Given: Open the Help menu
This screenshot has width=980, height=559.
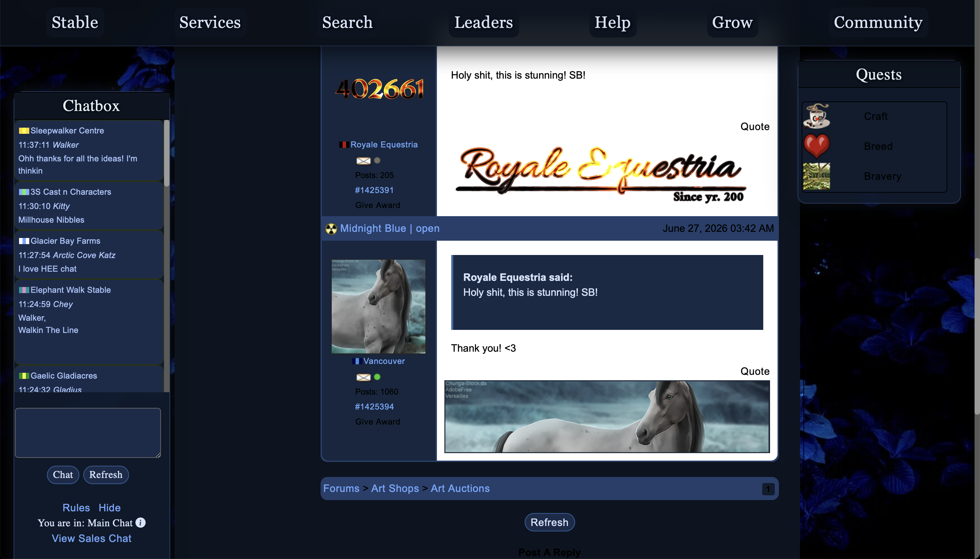Looking at the screenshot, I should (612, 22).
